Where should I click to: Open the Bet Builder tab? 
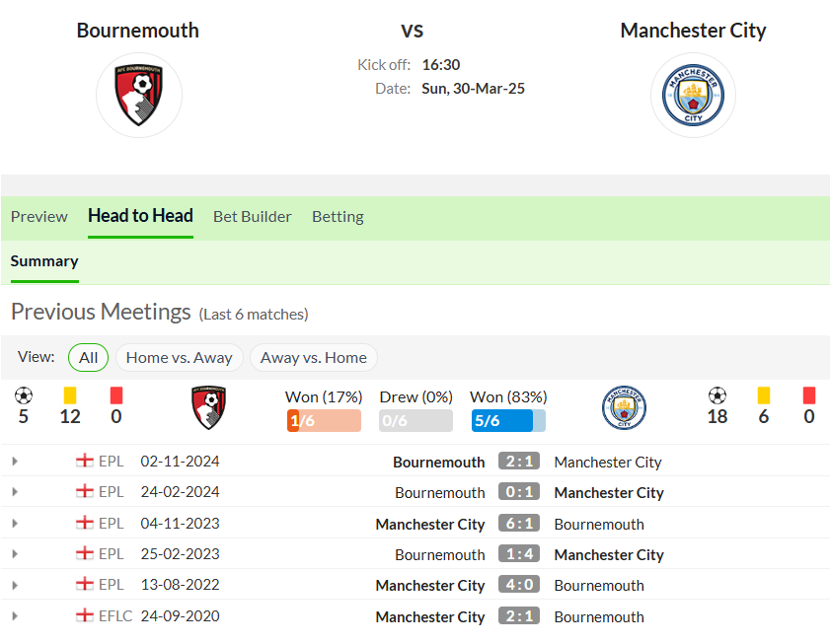pos(253,217)
